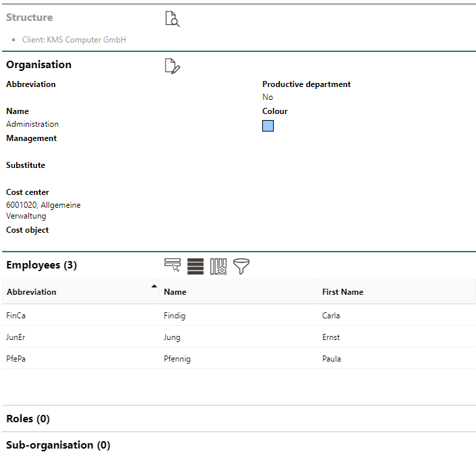Click the funnel filter icon
Viewport: 476px width, 456px height.
241,266
